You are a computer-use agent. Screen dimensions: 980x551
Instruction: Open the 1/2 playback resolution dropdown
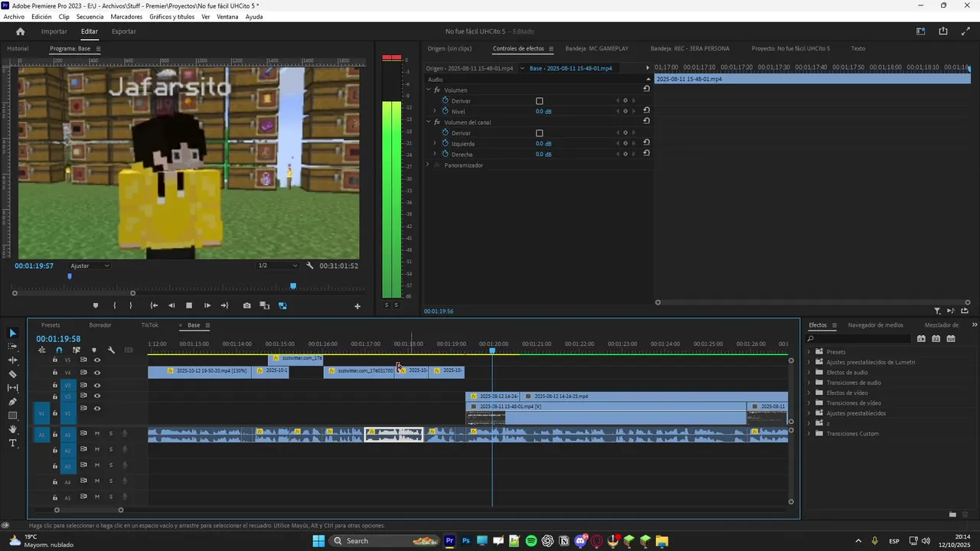coord(277,266)
